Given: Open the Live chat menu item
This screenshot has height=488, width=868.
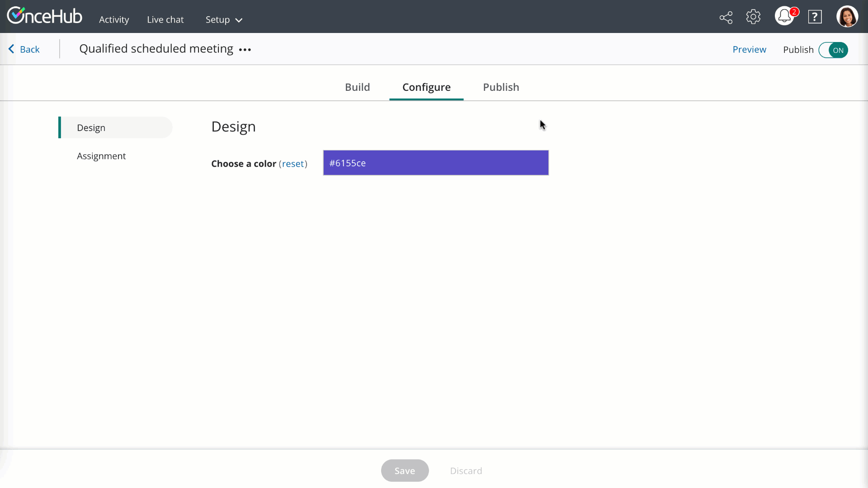Looking at the screenshot, I should click(x=165, y=20).
